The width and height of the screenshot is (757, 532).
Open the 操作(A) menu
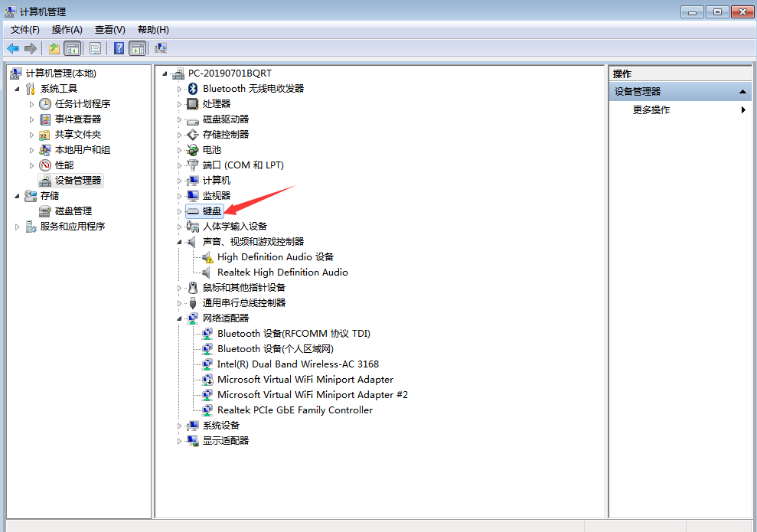pos(67,30)
